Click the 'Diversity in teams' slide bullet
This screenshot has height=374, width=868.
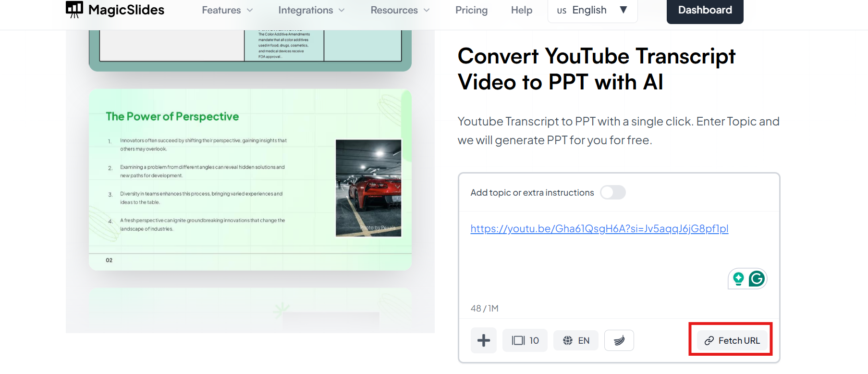coord(201,198)
